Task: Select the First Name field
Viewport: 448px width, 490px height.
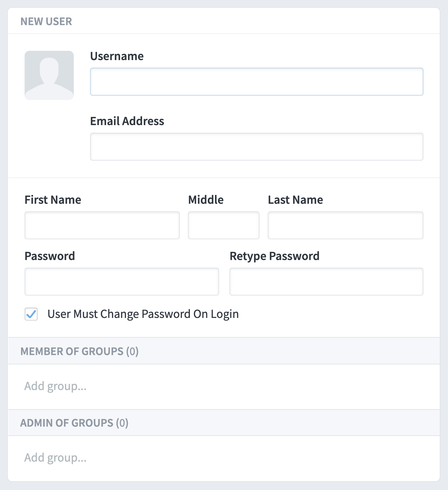Action: tap(102, 225)
